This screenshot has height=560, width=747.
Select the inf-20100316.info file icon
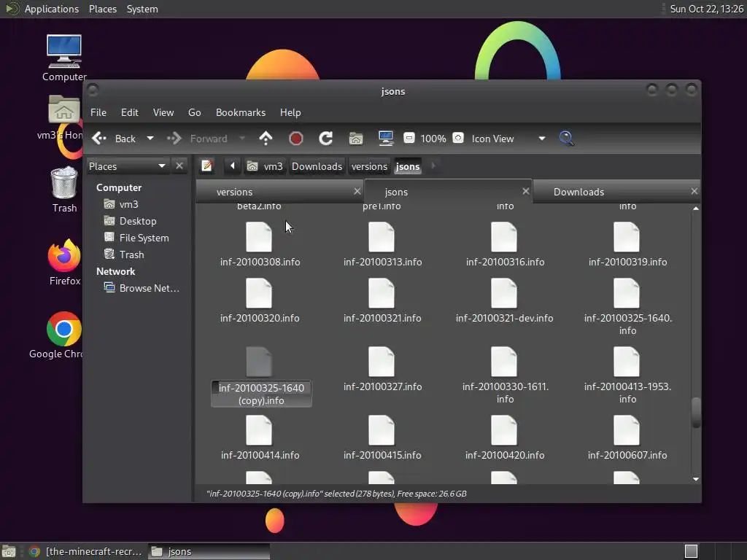pos(504,237)
